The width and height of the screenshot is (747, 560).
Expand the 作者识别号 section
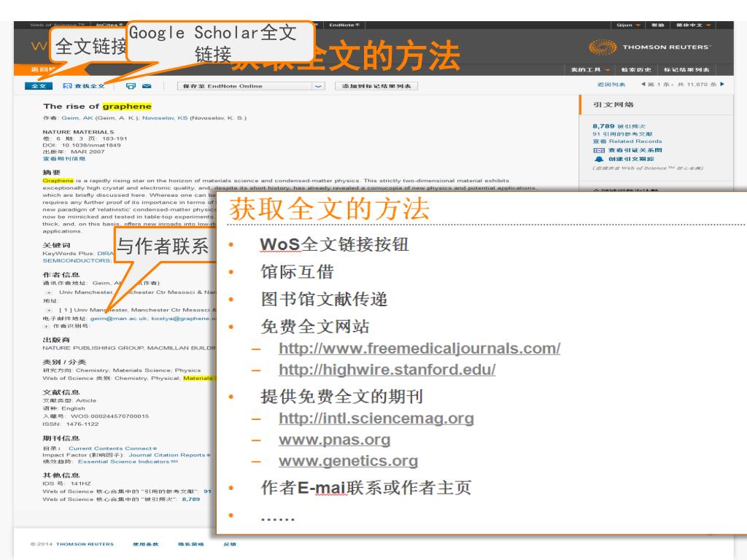[x=46, y=326]
